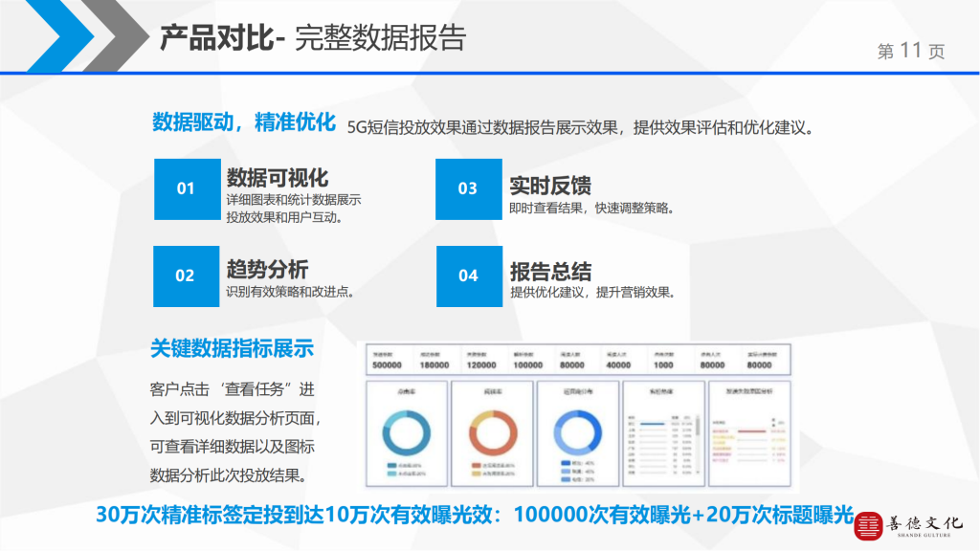Click the 500000 statistic in dashboard
This screenshot has height=551, width=980.
pyautogui.click(x=387, y=364)
